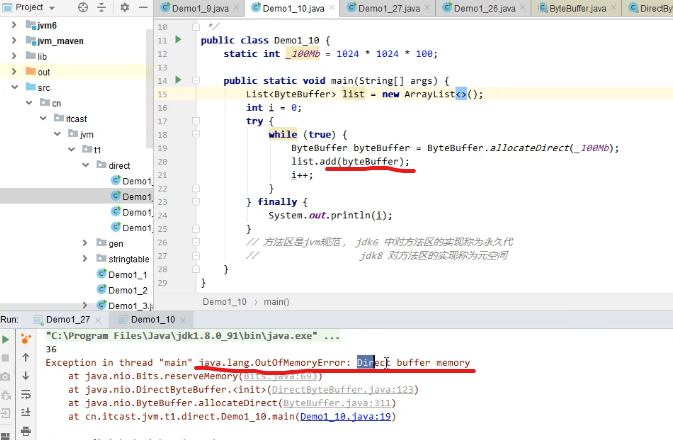Close the Demo1_27.java editor tab
Screen dimensions: 673x440
427,8
